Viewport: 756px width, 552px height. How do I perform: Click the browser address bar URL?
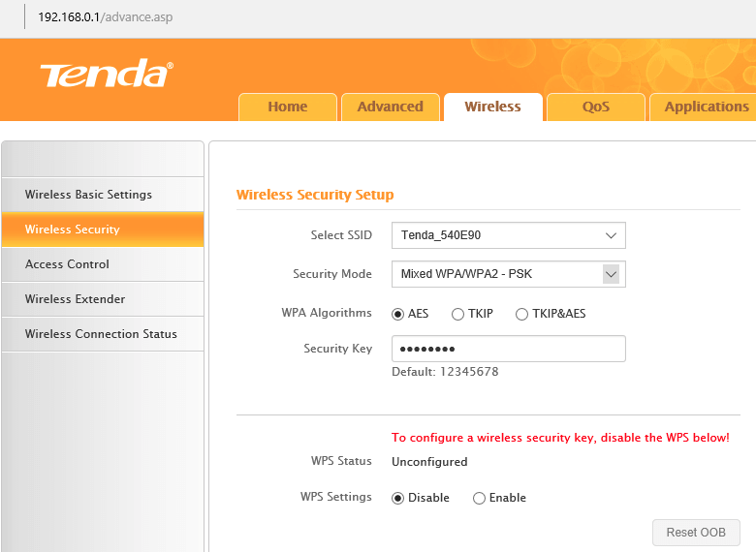(x=105, y=17)
